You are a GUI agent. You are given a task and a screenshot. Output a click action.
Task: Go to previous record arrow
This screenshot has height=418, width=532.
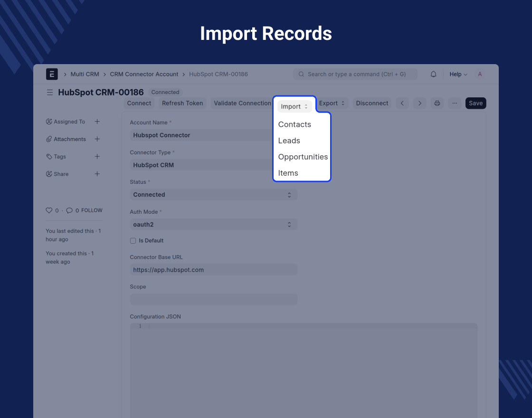tap(402, 103)
